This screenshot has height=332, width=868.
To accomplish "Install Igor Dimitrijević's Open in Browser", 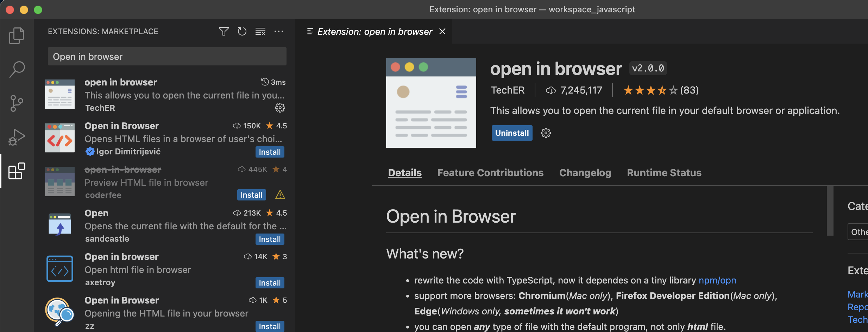I will click(x=270, y=152).
